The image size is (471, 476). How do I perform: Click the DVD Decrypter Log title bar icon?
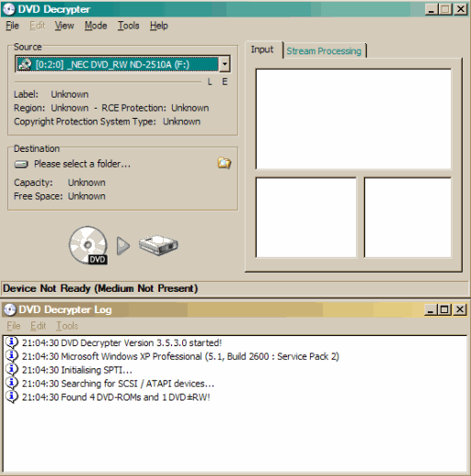(9, 309)
